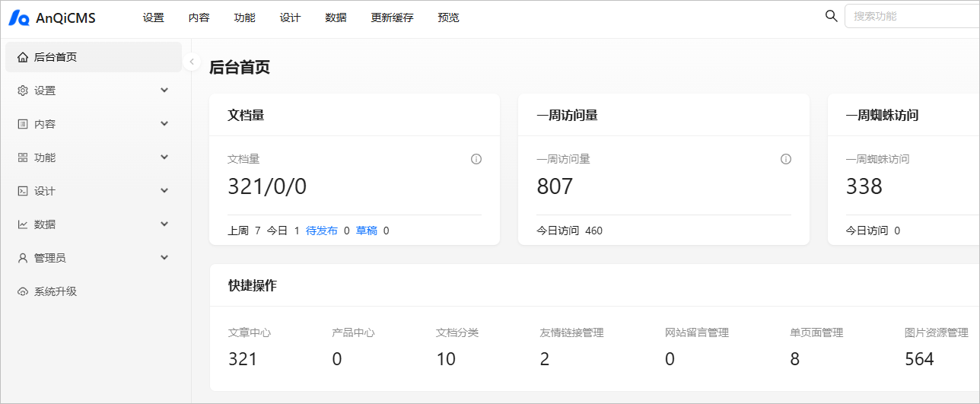This screenshot has height=404, width=980.
Task: Click the 564 image resource count
Action: (x=919, y=359)
